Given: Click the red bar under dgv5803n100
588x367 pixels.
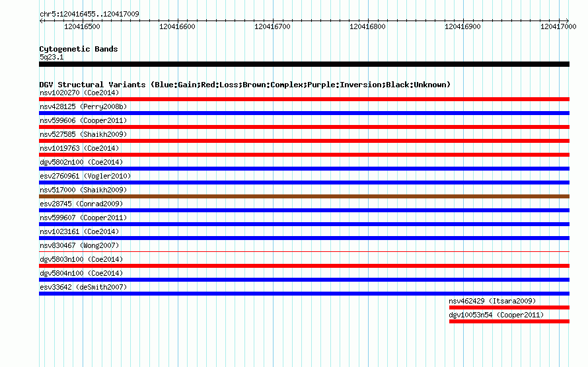Looking at the screenshot, I should click(304, 266).
